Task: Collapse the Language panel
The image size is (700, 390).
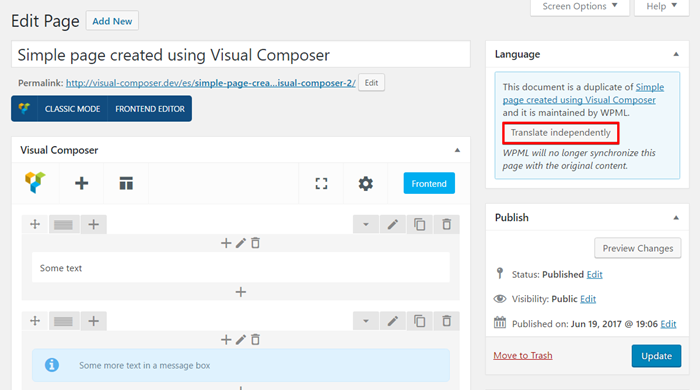Action: point(676,54)
